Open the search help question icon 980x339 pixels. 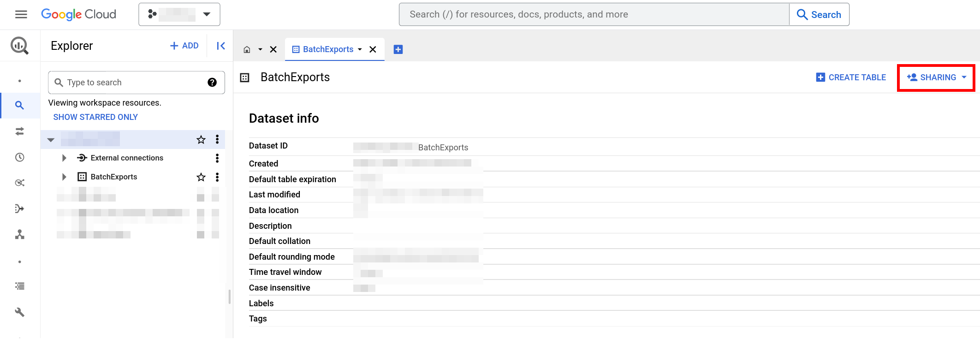[x=212, y=83]
